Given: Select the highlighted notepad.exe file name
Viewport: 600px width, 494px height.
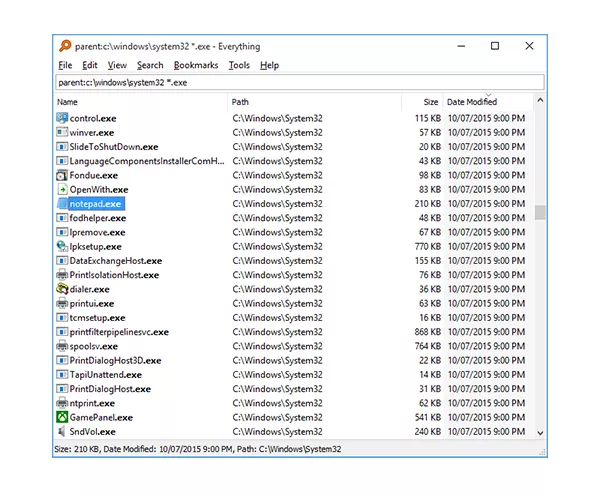Looking at the screenshot, I should click(x=95, y=204).
